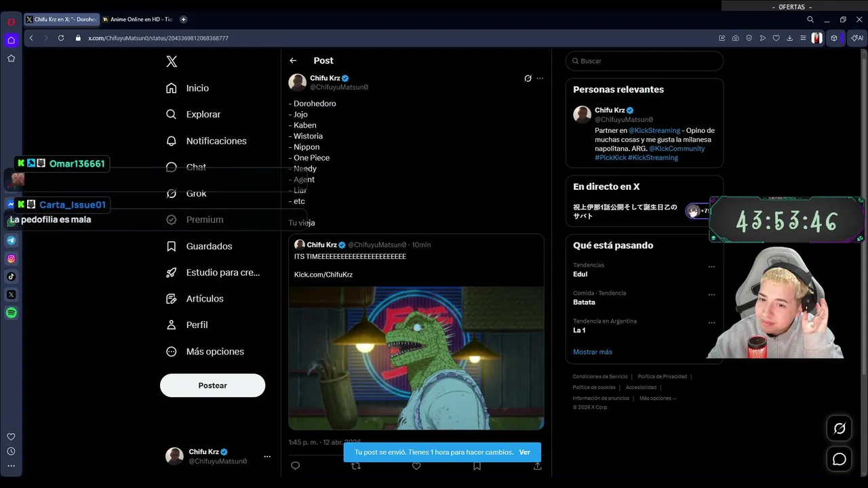Screen dimensions: 868x488
Task: Like the post with the heart
Action: click(416, 466)
